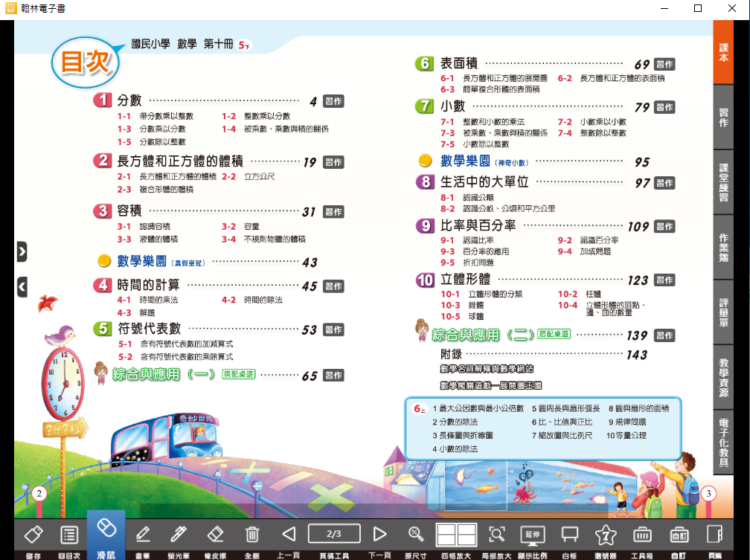
Task: Launch the 選號器 number picker
Action: point(606,534)
